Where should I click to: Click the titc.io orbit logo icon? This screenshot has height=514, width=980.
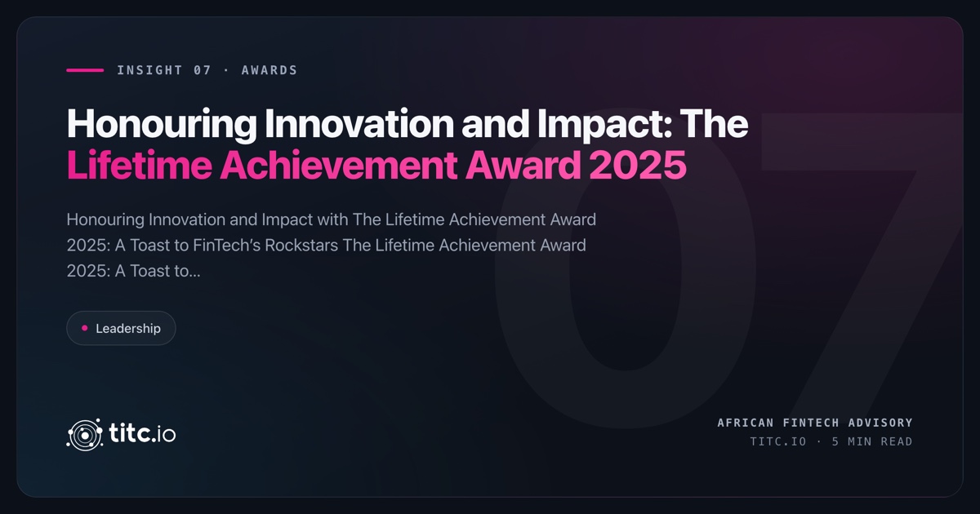click(83, 435)
